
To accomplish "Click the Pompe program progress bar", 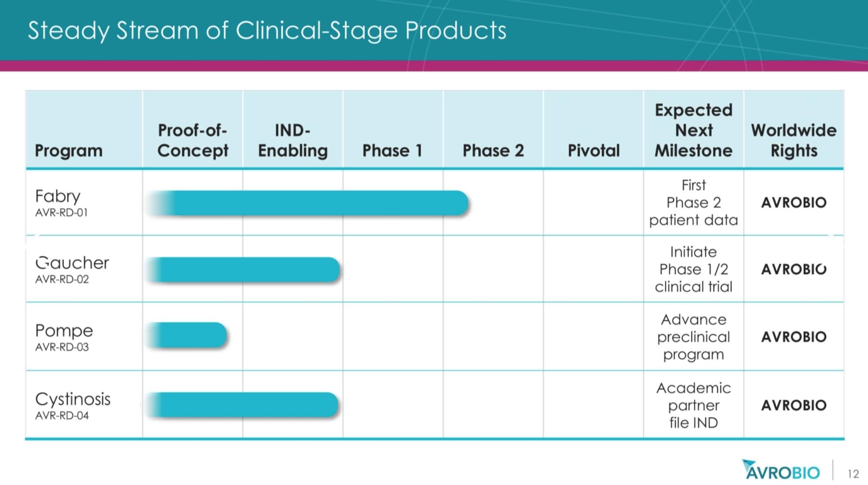I will (187, 335).
